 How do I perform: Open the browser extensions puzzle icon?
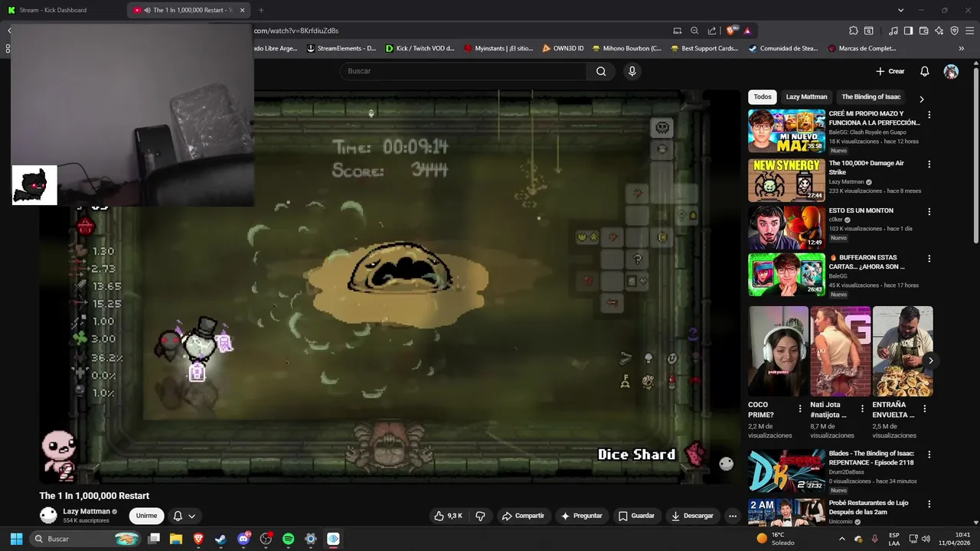point(854,31)
